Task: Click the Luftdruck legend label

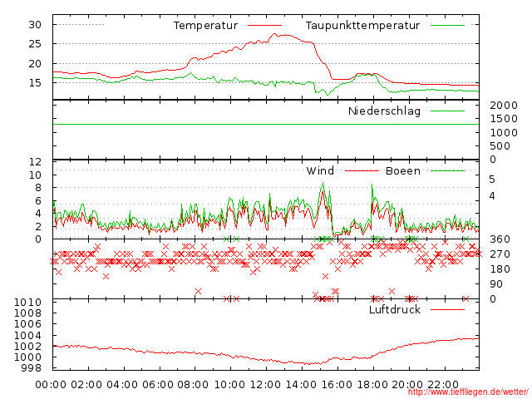Action: (395, 309)
